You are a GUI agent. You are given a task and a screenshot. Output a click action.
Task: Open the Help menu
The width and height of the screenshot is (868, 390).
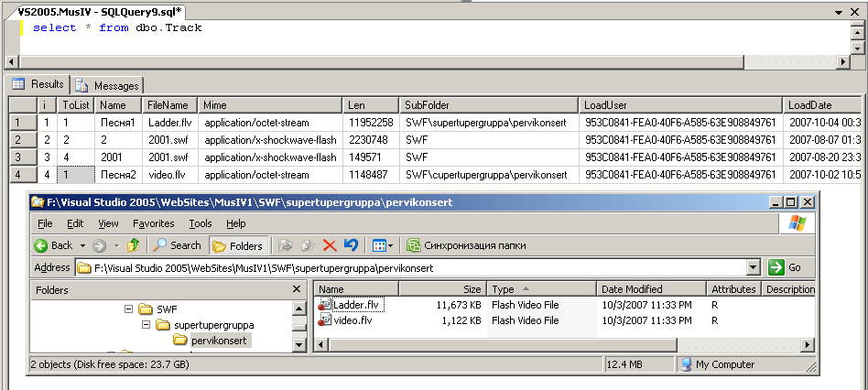(x=236, y=223)
